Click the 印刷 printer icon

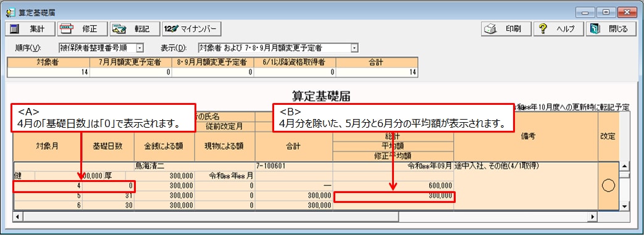click(506, 29)
